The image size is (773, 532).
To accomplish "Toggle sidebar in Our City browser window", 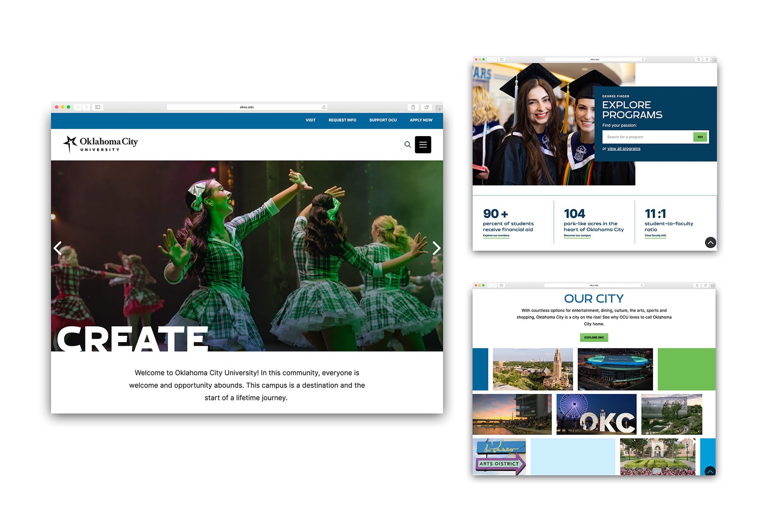I will (x=502, y=285).
